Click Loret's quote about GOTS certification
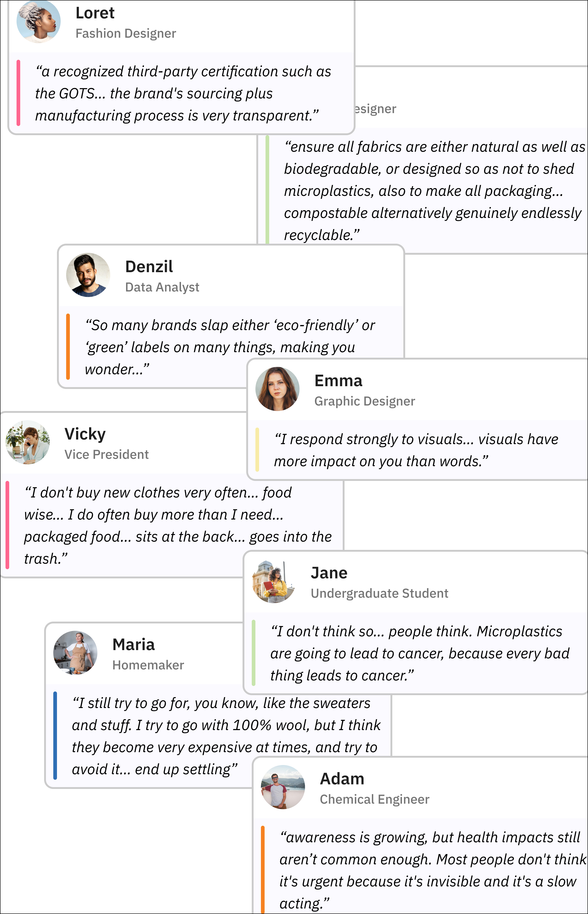The height and width of the screenshot is (914, 588). [183, 93]
